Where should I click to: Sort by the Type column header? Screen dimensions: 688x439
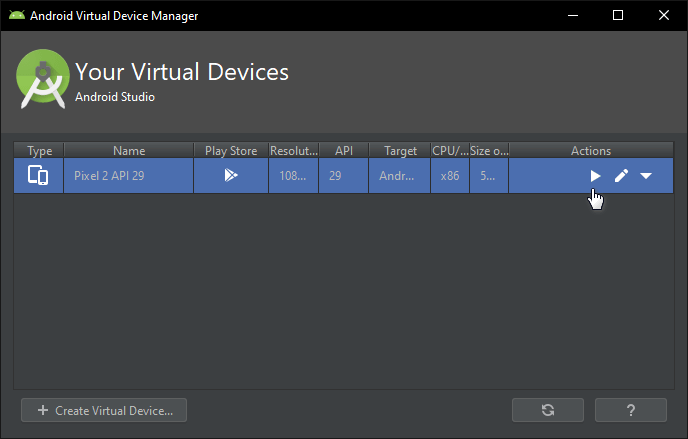[x=39, y=151]
